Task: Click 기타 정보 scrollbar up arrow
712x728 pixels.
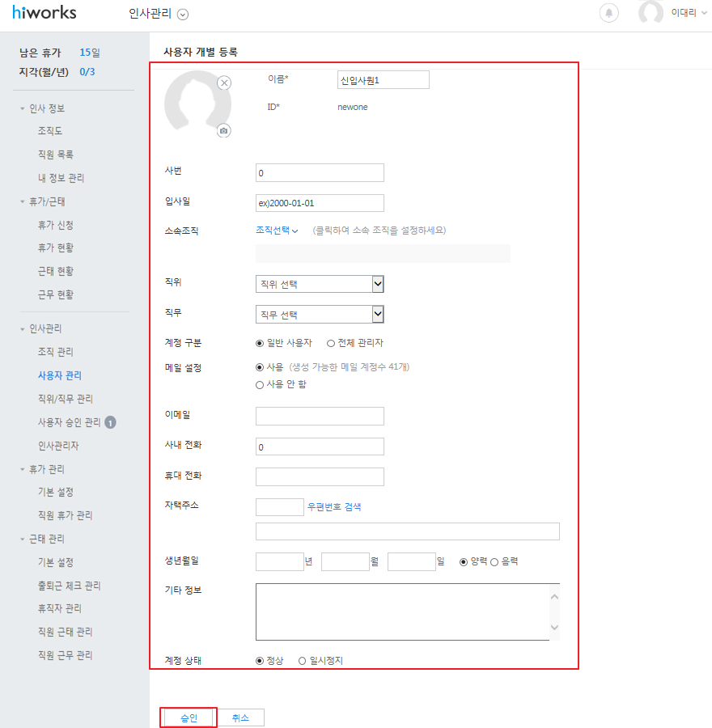Action: [554, 597]
